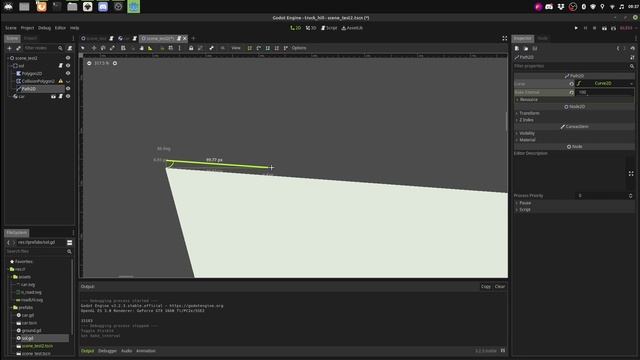Zoom in viewport with plus icon

(115, 63)
